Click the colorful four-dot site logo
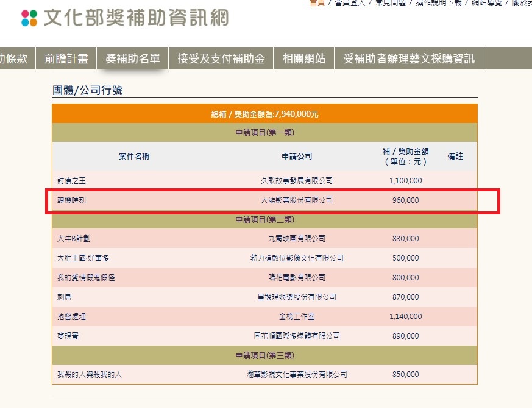532x408 pixels. [x=29, y=18]
